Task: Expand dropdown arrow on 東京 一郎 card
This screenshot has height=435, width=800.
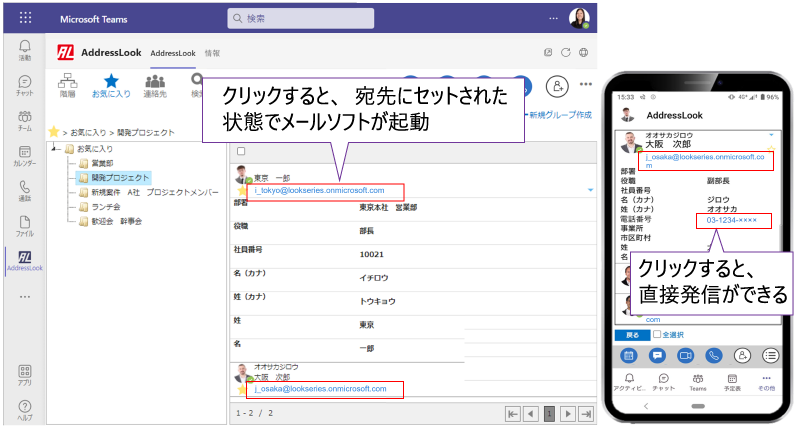Action: [591, 189]
